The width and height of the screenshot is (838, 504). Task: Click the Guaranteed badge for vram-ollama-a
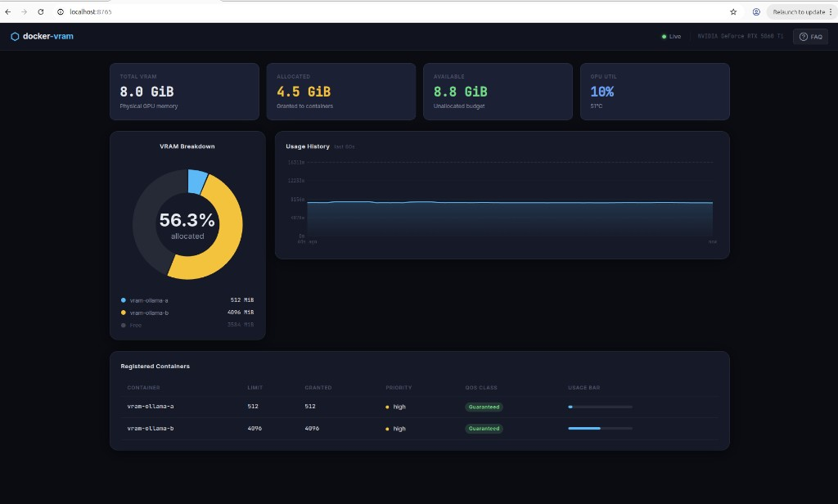[484, 407]
